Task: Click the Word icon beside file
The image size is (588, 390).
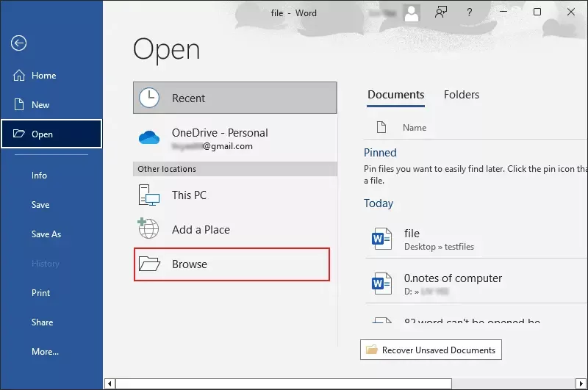Action: [x=381, y=239]
